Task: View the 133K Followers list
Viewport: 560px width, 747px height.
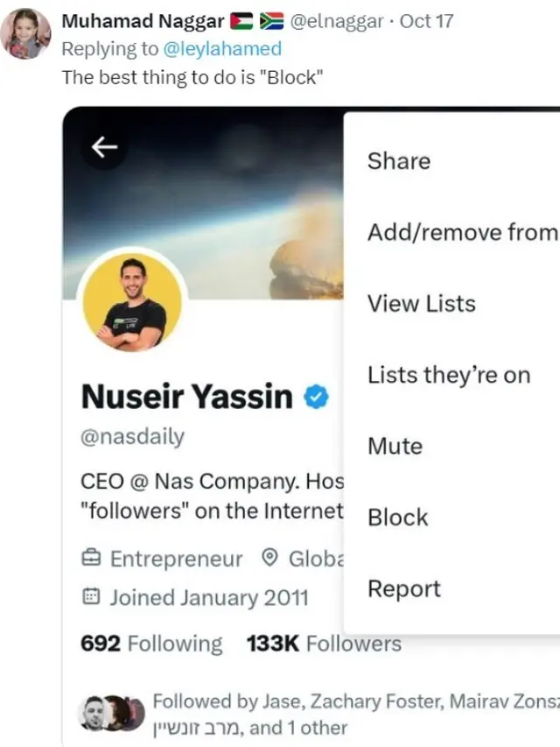Action: (324, 644)
